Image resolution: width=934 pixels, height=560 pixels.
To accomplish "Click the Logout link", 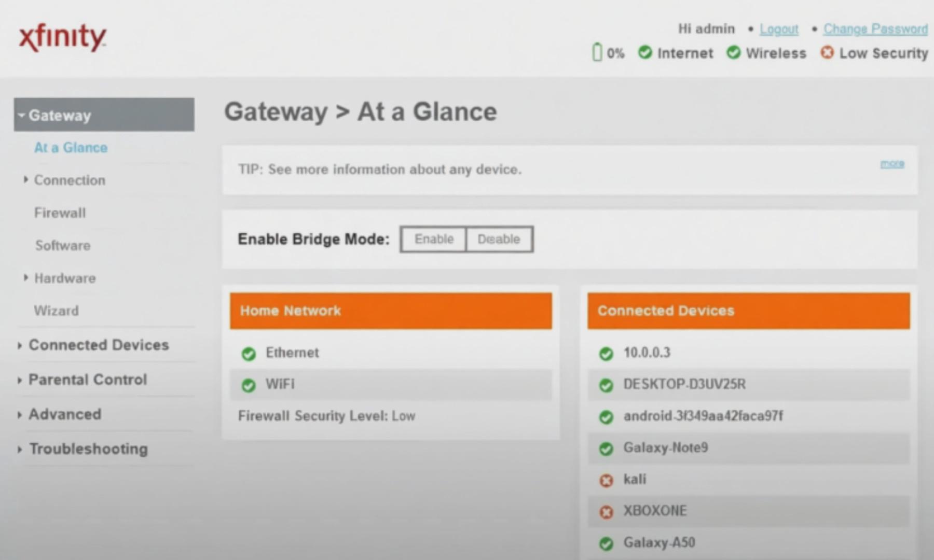I will (x=779, y=29).
